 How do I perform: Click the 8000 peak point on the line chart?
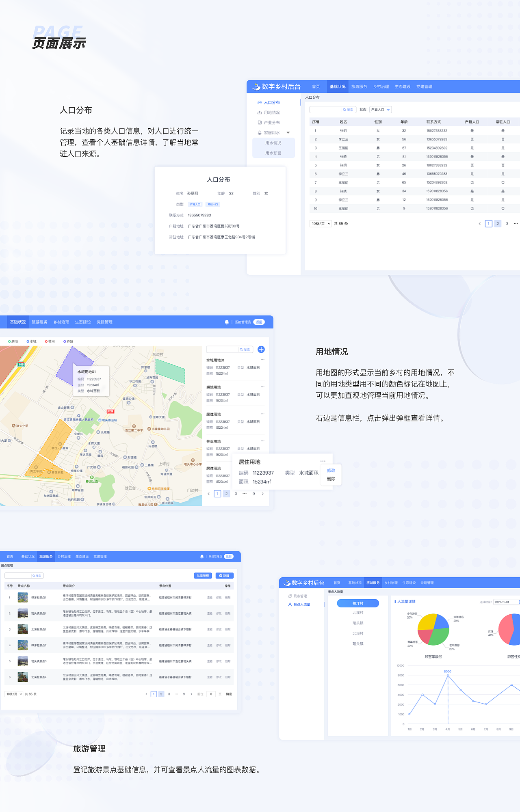(x=448, y=676)
